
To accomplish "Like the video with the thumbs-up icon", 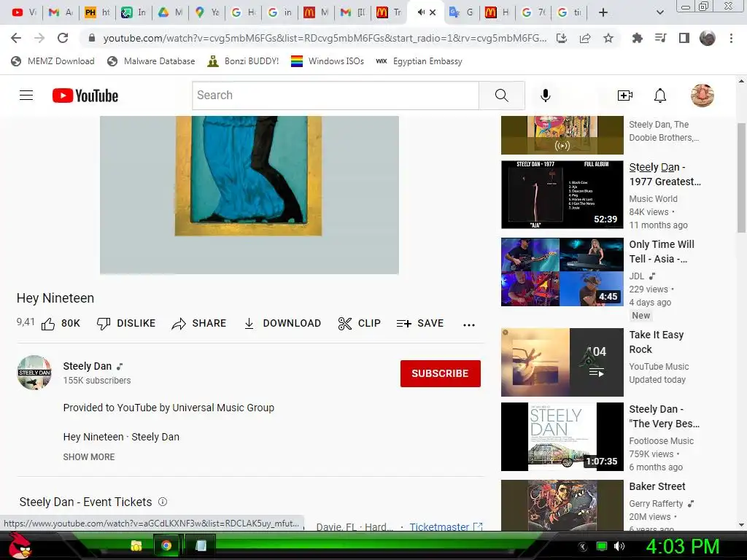I will point(48,324).
